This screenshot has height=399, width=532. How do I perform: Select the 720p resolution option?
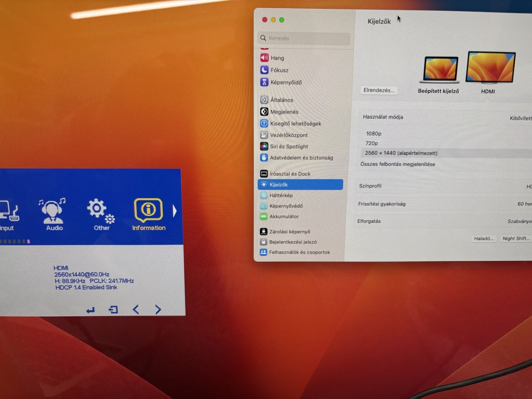pyautogui.click(x=372, y=143)
